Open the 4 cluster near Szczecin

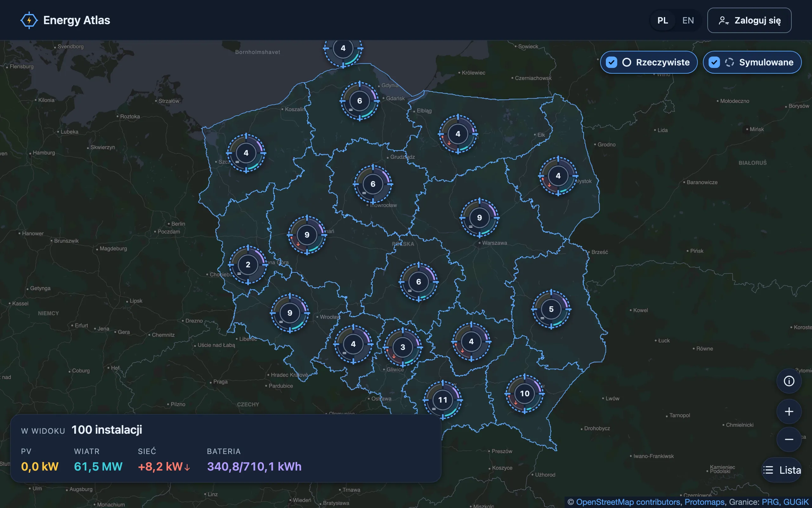click(246, 153)
